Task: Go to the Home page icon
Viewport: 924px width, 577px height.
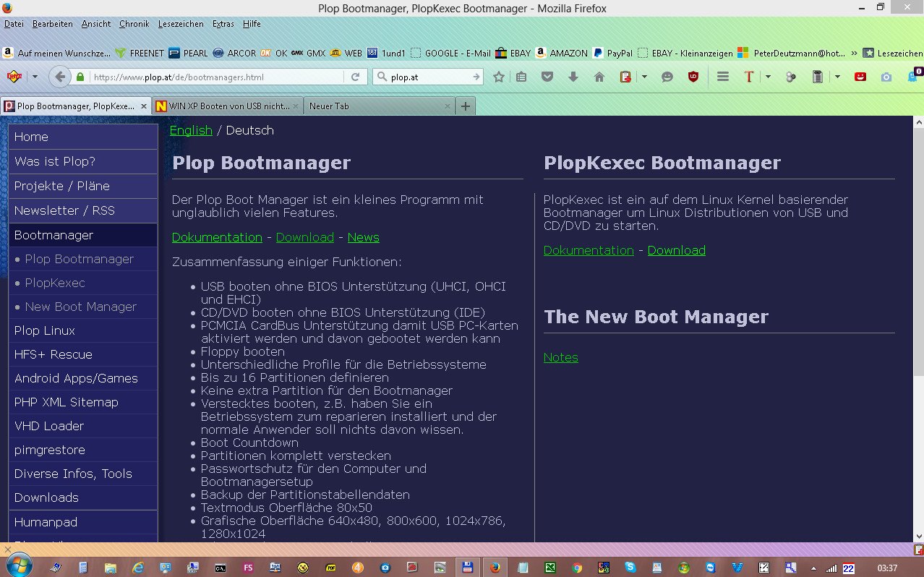Action: pos(599,77)
